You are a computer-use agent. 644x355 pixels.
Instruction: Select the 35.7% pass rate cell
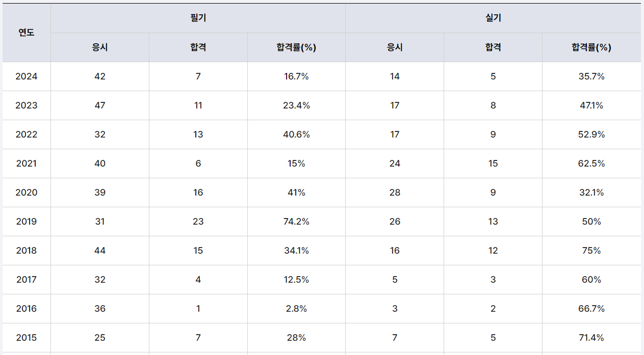tap(591, 76)
